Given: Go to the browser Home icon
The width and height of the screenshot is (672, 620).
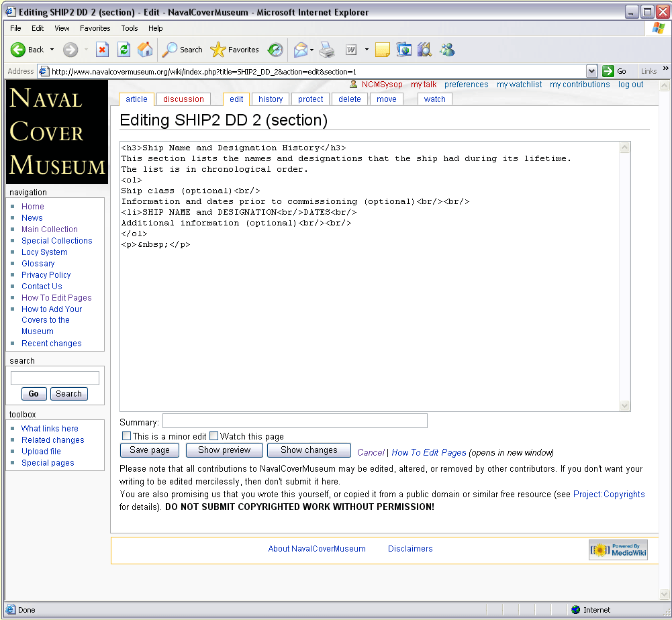Looking at the screenshot, I should tap(145, 50).
